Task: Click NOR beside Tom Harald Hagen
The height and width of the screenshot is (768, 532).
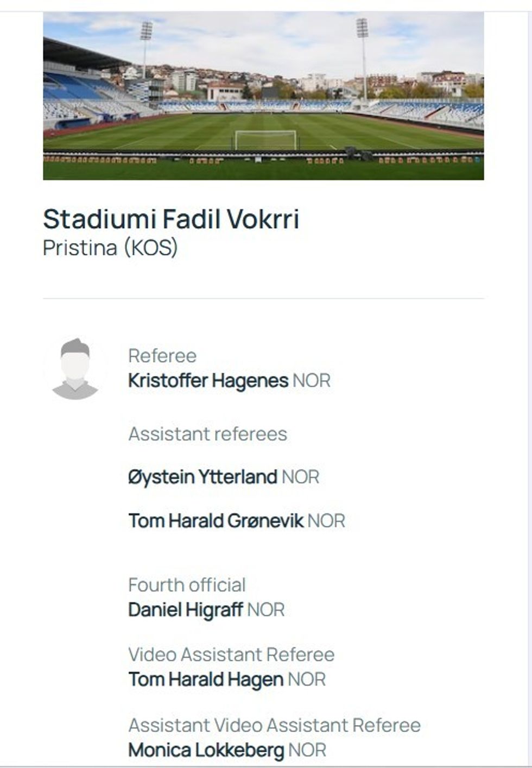Action: [307, 679]
